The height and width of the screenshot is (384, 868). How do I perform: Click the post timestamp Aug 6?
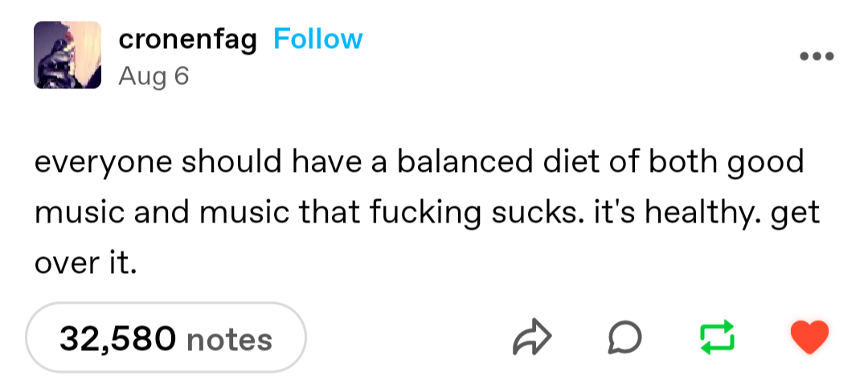[153, 76]
